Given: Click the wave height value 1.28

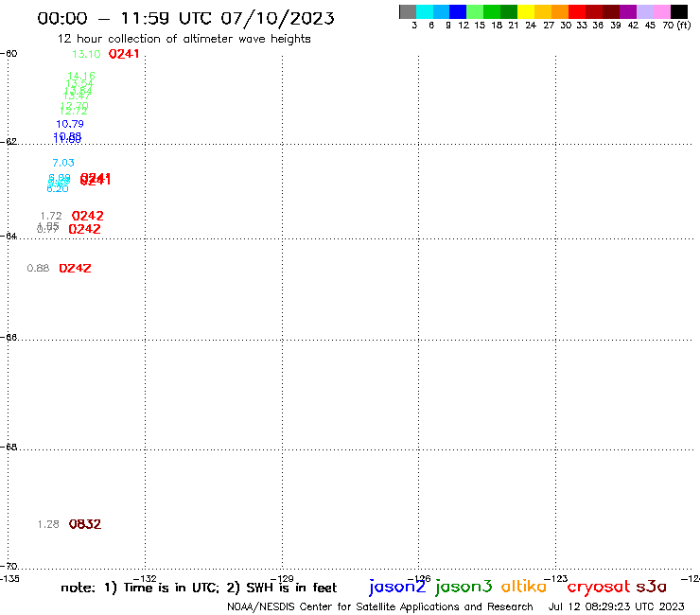Looking at the screenshot, I should (48, 524).
